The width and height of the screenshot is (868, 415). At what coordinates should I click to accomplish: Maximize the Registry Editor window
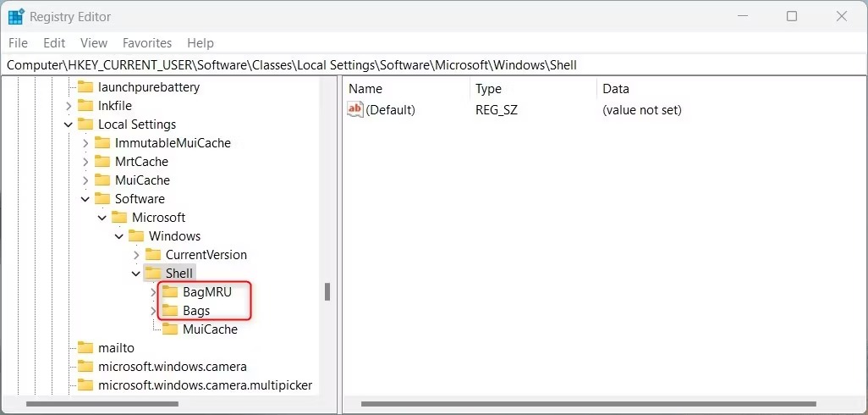coord(792,17)
